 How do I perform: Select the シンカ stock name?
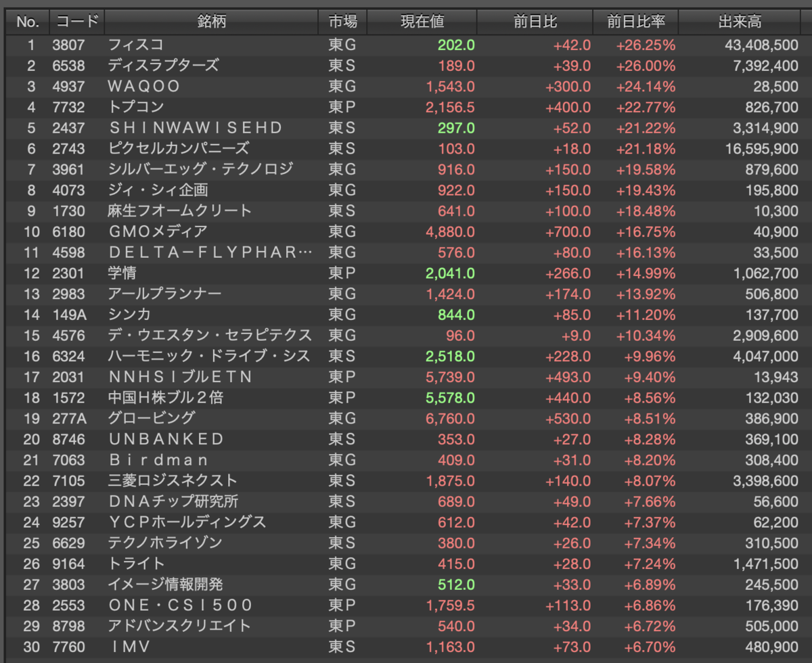pos(129,315)
